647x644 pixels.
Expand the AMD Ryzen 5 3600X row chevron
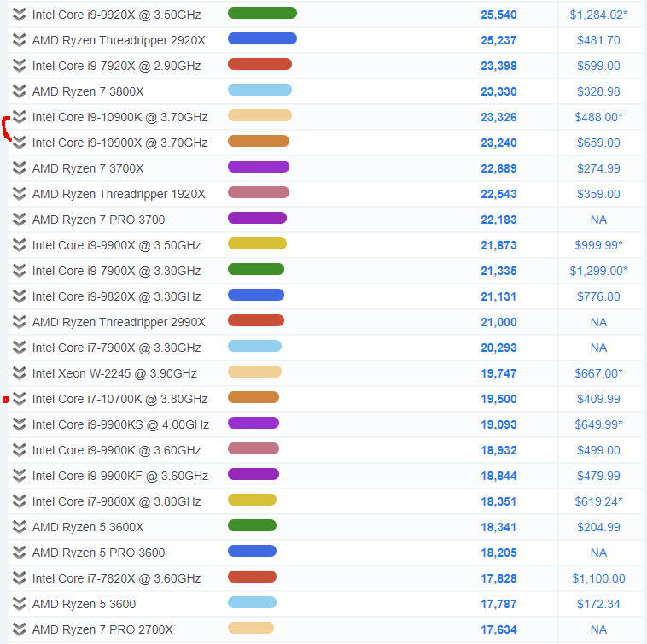19,526
